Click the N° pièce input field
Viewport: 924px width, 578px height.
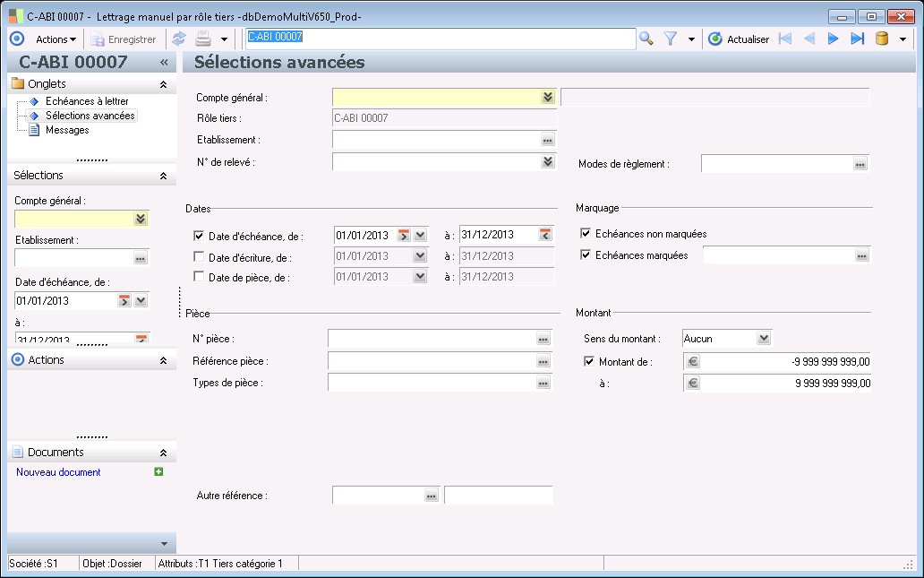(x=432, y=339)
